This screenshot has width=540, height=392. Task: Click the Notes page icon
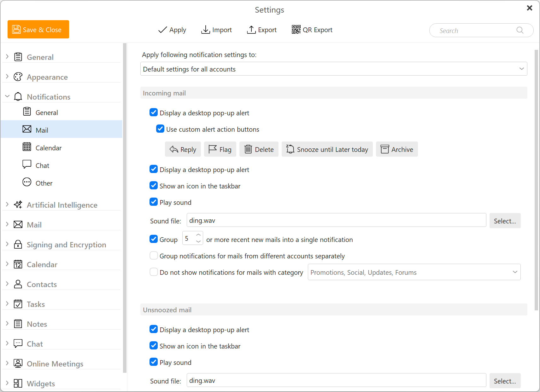[18, 324]
